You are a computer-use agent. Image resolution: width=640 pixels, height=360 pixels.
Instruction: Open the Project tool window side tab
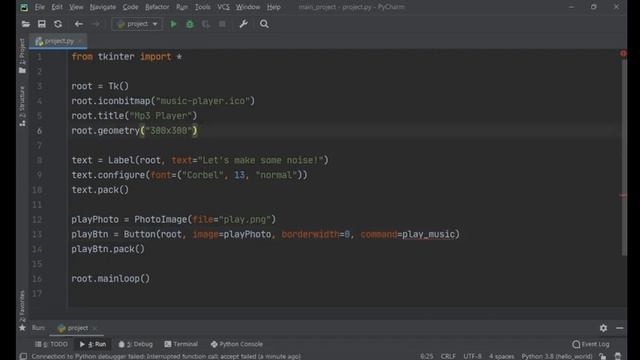[x=22, y=56]
